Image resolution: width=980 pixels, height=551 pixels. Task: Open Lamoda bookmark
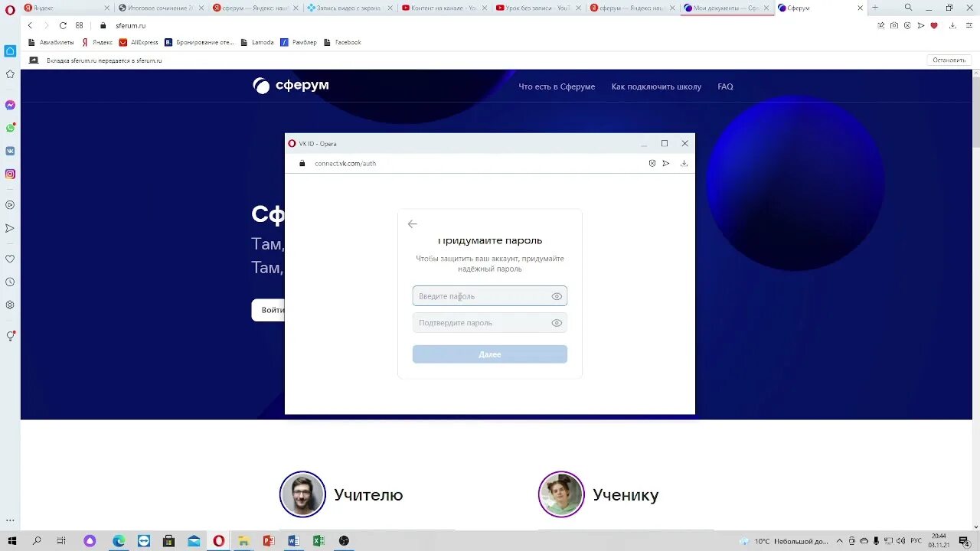(x=257, y=42)
